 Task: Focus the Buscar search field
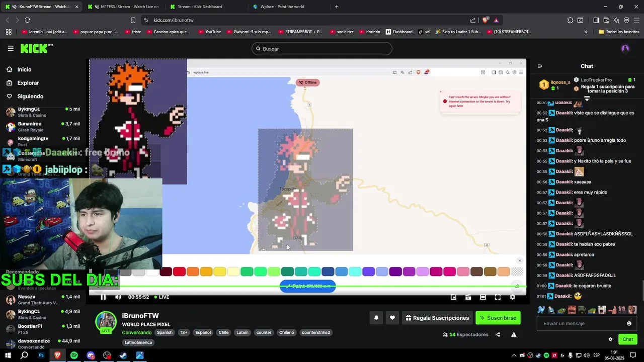pyautogui.click(x=322, y=49)
